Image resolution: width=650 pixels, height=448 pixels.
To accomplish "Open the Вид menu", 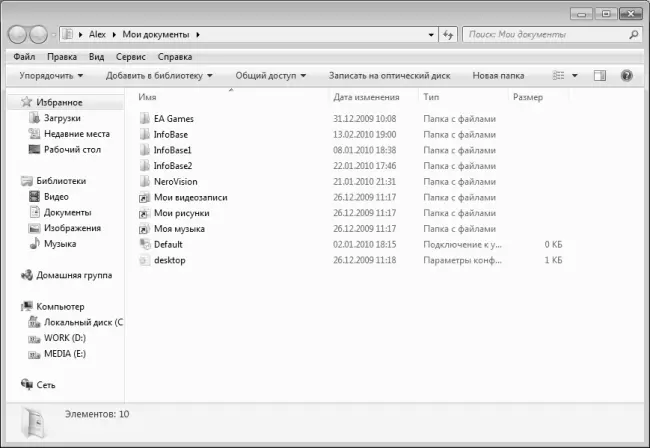I will [x=96, y=57].
